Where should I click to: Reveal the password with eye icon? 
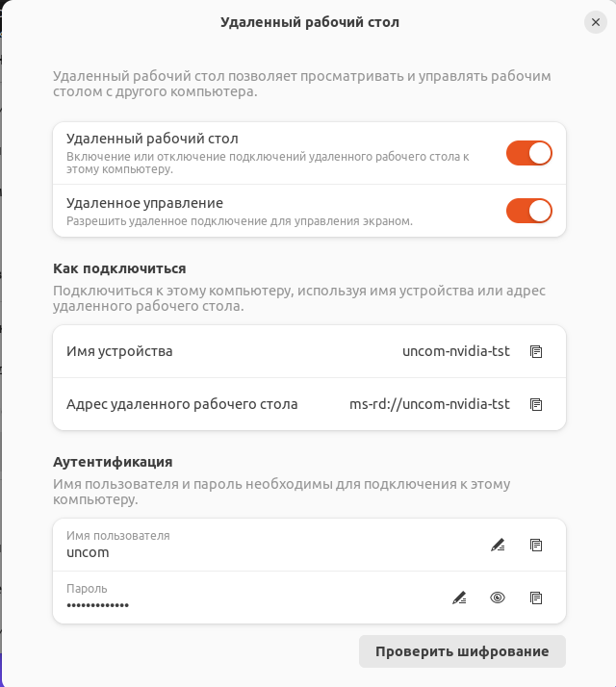498,598
